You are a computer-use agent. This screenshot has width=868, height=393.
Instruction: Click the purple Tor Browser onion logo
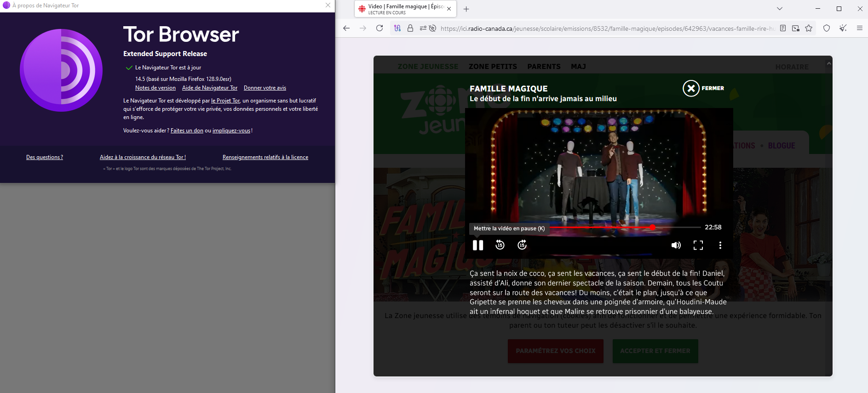tap(61, 70)
